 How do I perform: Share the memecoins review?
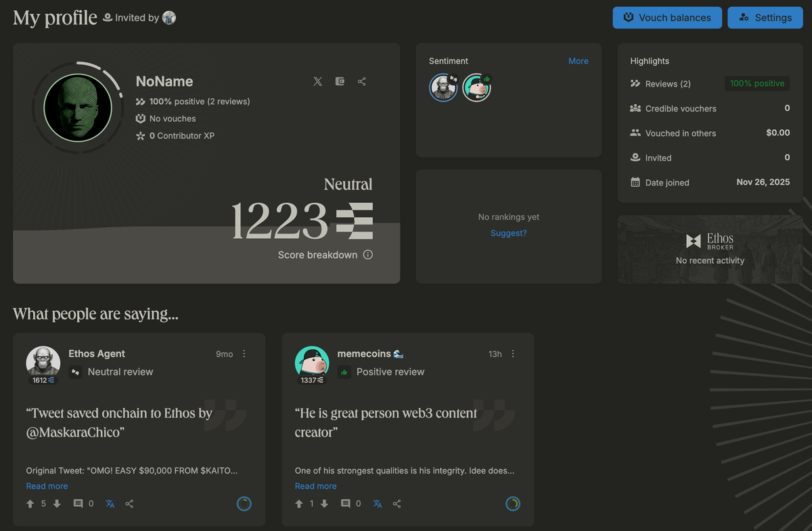397,504
